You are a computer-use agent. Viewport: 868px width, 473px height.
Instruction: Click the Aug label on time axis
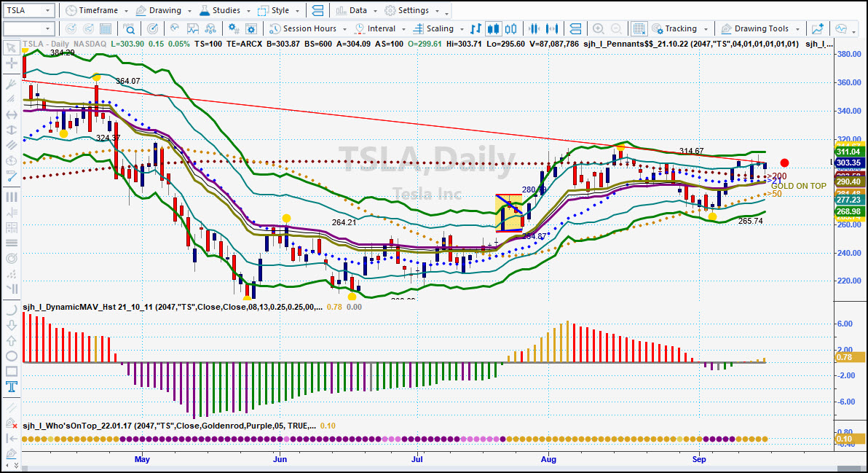point(548,459)
